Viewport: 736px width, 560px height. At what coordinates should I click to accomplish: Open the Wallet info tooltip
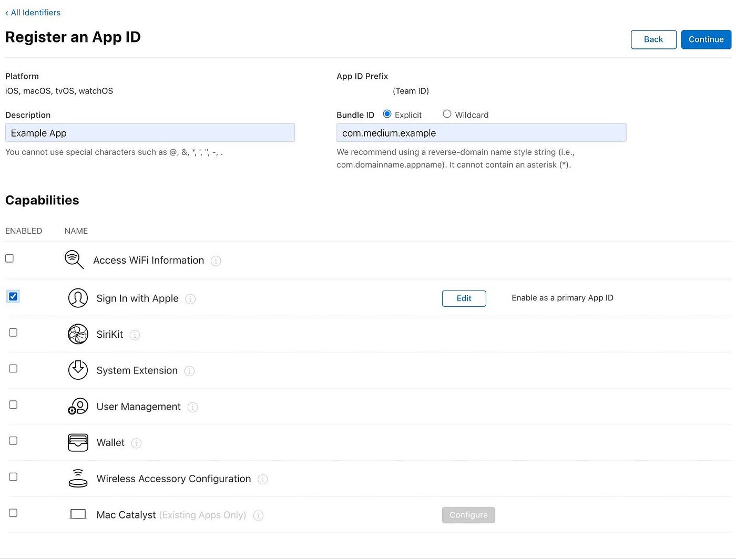136,443
